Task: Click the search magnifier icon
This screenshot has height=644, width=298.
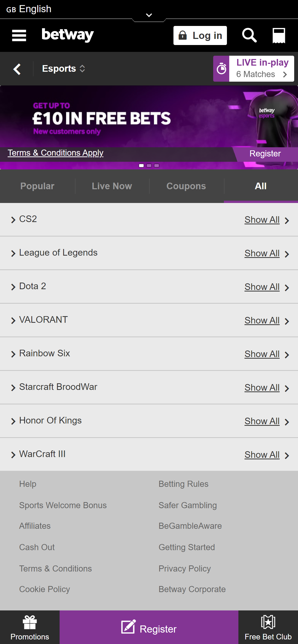Action: [249, 35]
